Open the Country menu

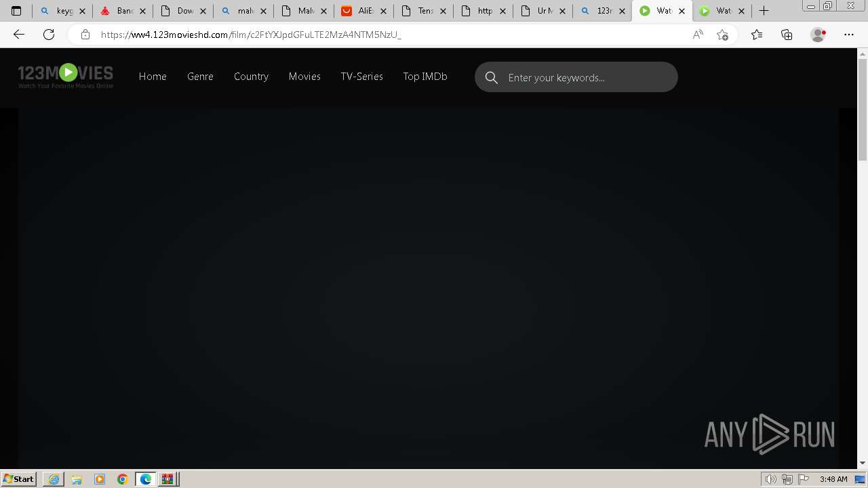pyautogui.click(x=251, y=77)
